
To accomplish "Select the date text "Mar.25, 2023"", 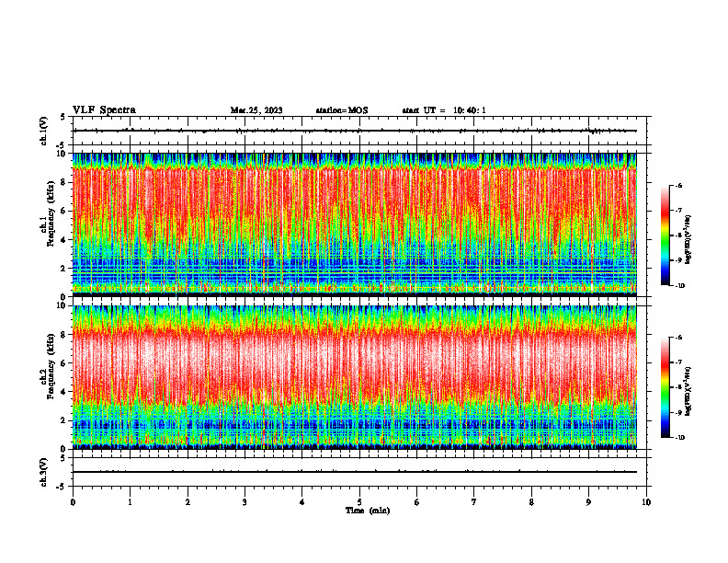I will (x=256, y=110).
